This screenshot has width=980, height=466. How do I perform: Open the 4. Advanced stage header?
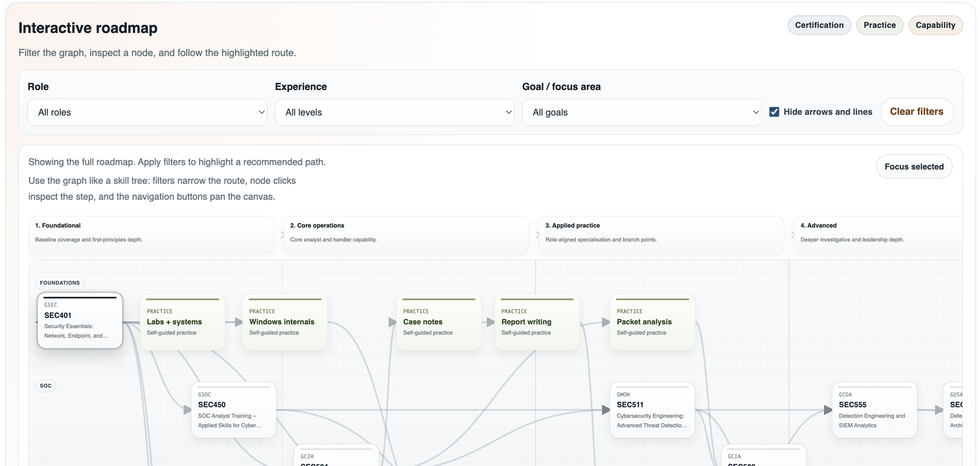pyautogui.click(x=878, y=234)
